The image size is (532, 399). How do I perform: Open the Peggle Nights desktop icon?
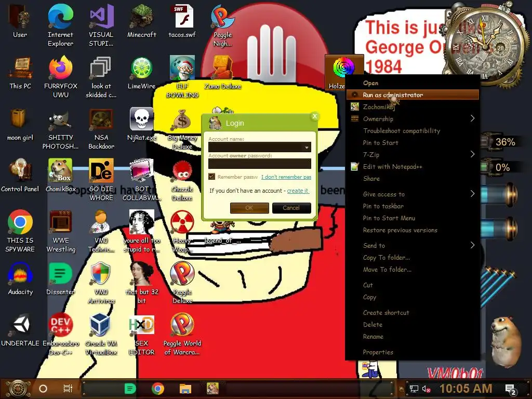pyautogui.click(x=222, y=25)
